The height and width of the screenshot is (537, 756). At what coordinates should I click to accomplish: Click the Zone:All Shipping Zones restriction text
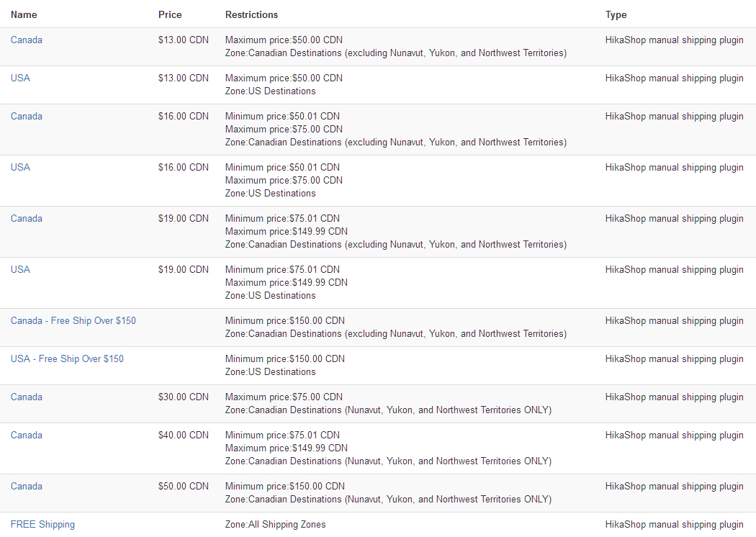275,525
